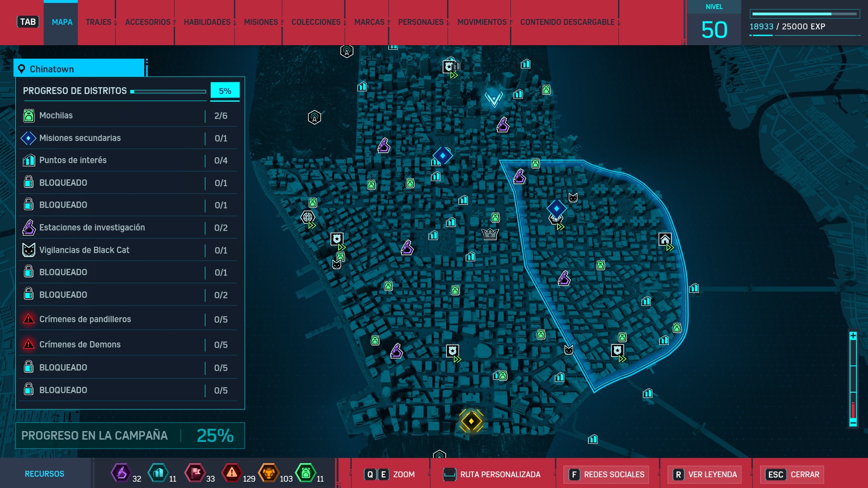Click the crime token with warning triangle
The image size is (868, 488).
tap(232, 473)
